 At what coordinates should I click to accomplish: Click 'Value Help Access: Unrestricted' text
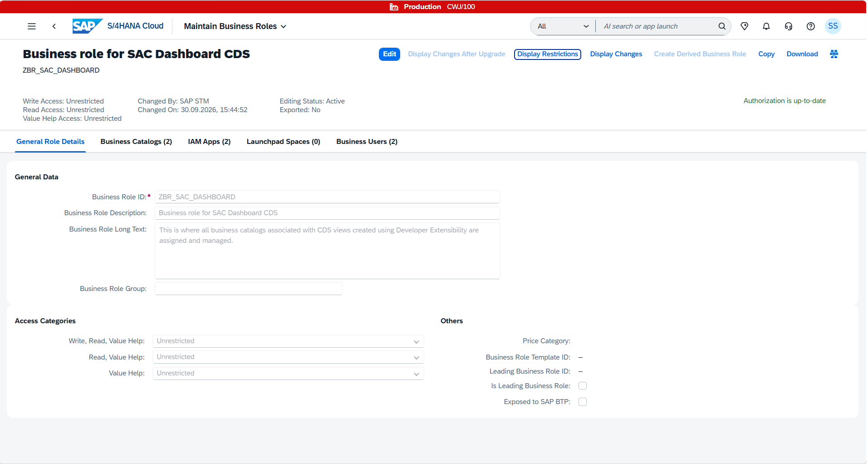tap(72, 118)
